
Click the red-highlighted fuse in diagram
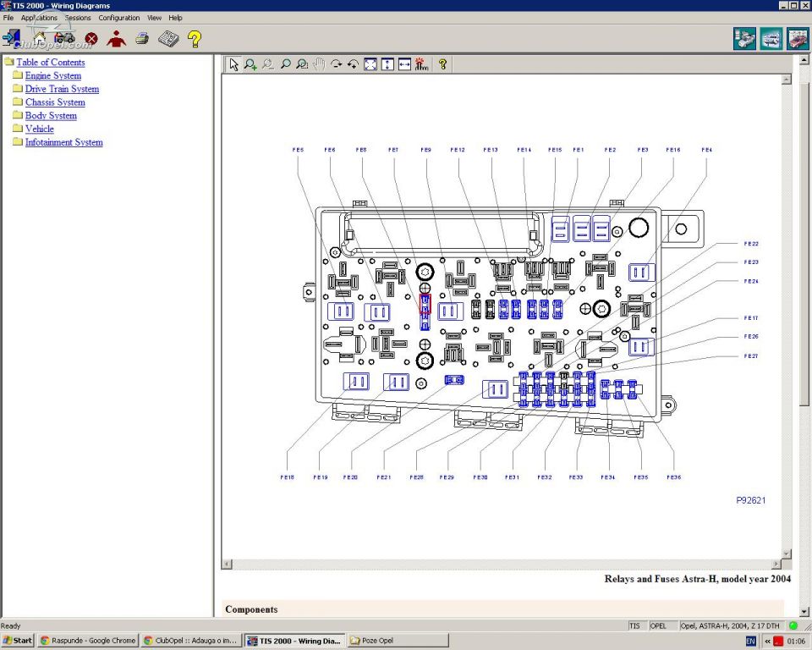pyautogui.click(x=425, y=304)
